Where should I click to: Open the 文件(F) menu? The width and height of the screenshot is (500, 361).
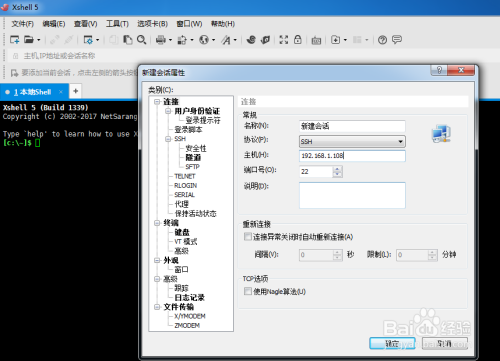(x=23, y=24)
